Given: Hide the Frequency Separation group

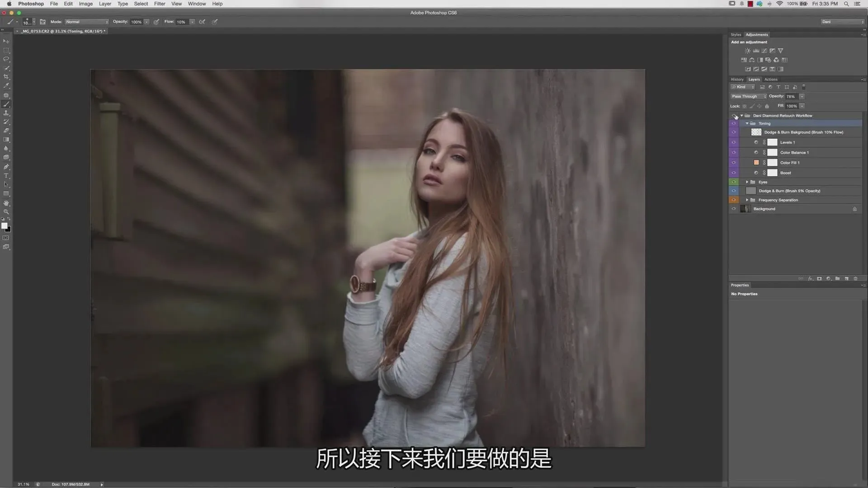Looking at the screenshot, I should (x=734, y=200).
